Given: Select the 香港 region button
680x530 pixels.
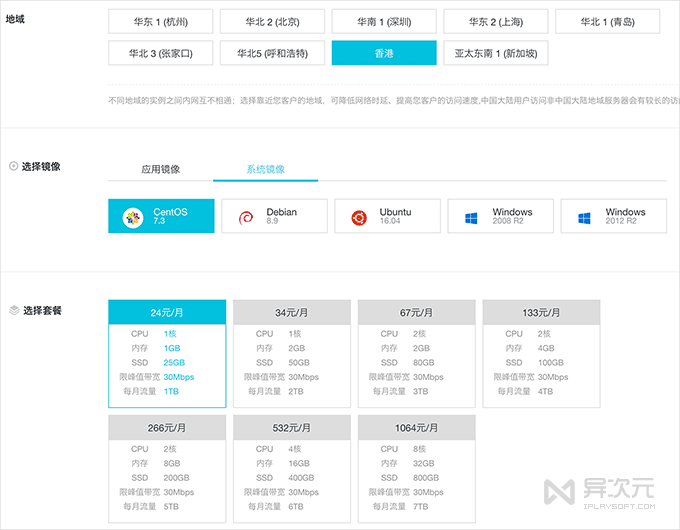Looking at the screenshot, I should 384,53.
